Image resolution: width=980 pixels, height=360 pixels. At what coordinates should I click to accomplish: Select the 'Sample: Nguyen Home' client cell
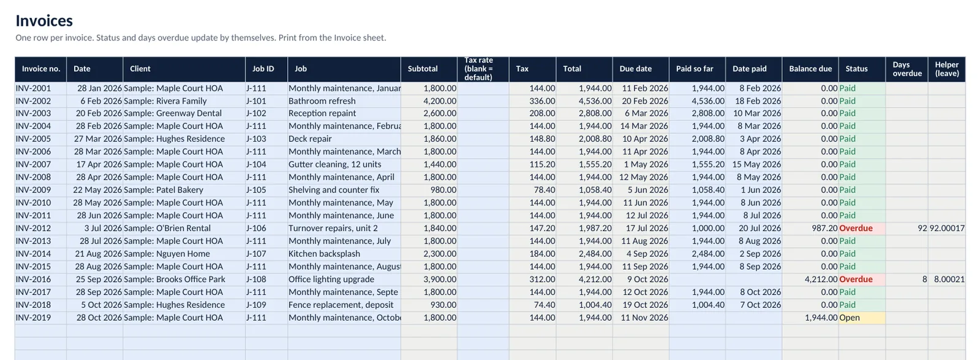pyautogui.click(x=184, y=254)
